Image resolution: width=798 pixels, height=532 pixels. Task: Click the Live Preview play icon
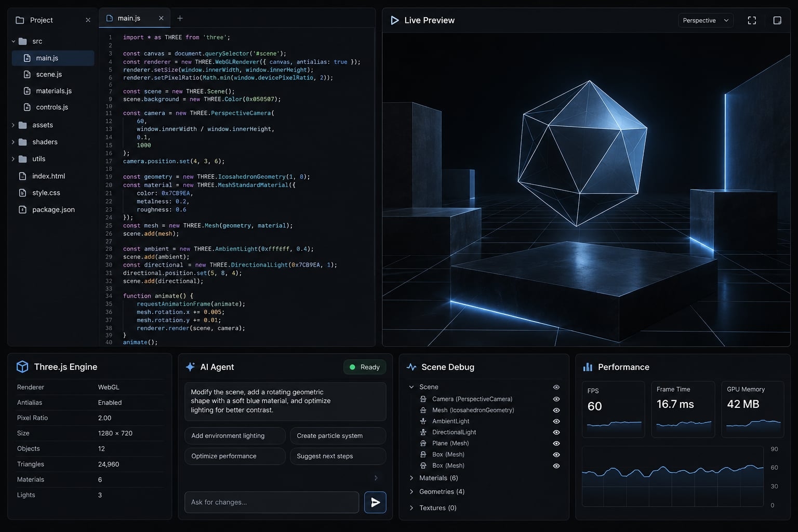pos(395,20)
